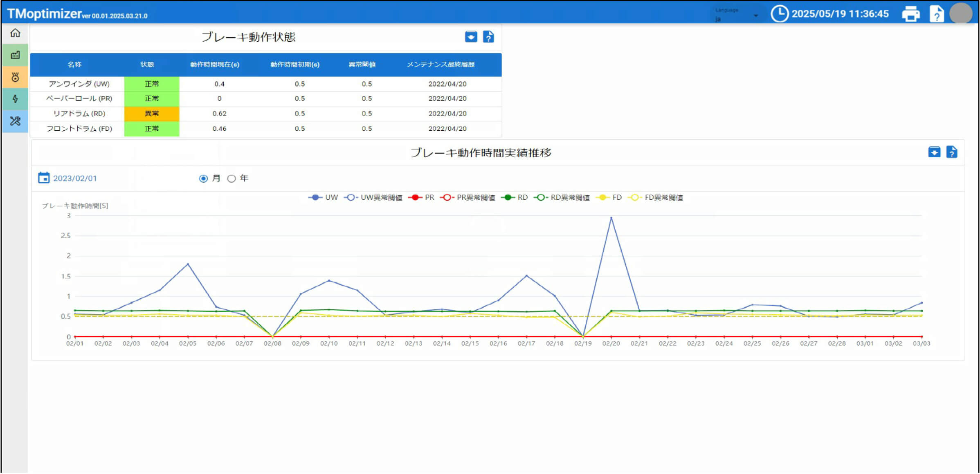Viewport: 980px width, 474px height.
Task: Select the 年 (year) radio button
Action: 232,179
